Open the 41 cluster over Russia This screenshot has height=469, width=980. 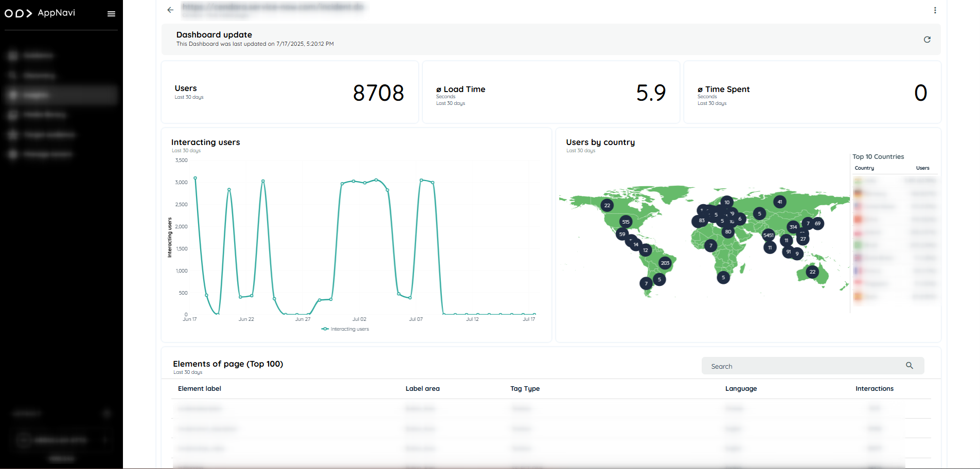(780, 202)
